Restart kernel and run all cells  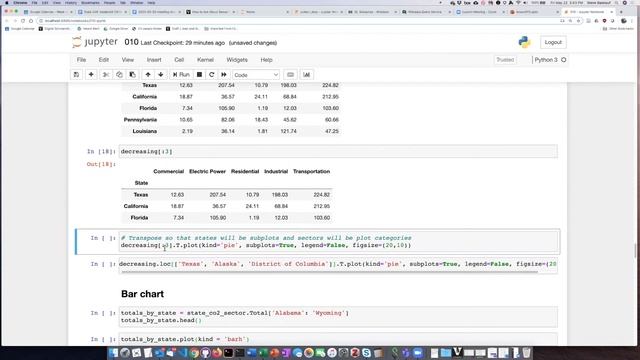(224, 75)
